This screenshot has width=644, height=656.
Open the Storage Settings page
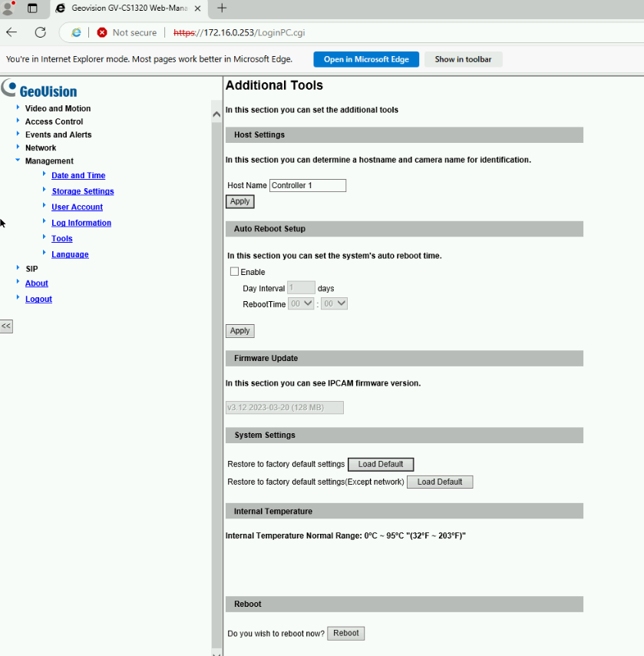(x=82, y=191)
